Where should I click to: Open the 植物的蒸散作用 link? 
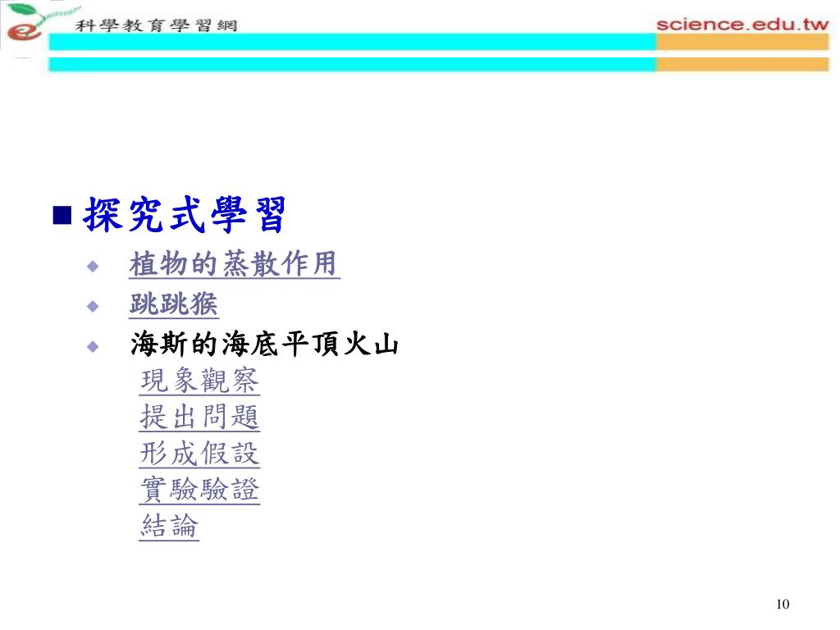click(x=234, y=263)
